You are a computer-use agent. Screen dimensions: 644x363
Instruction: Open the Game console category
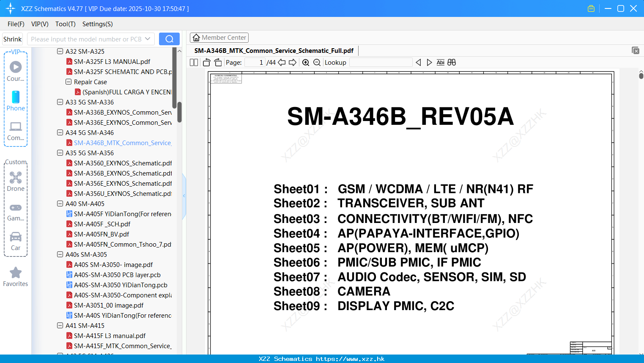coord(16,212)
